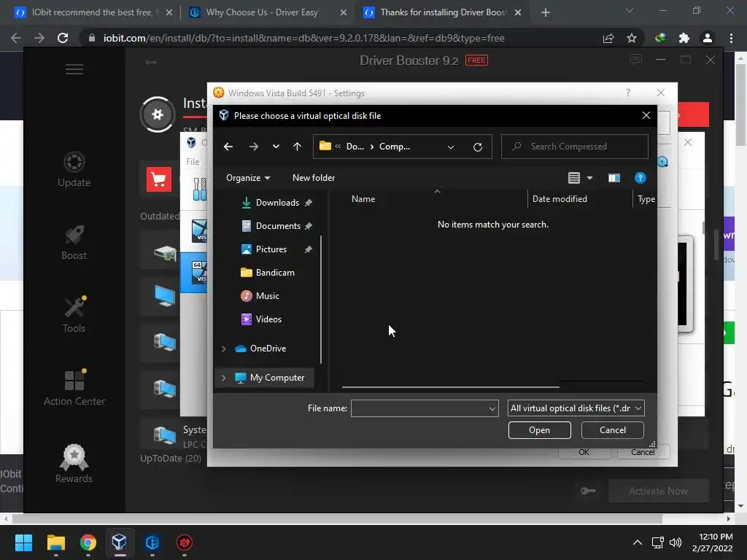
Task: Click the Open button
Action: [x=539, y=430]
